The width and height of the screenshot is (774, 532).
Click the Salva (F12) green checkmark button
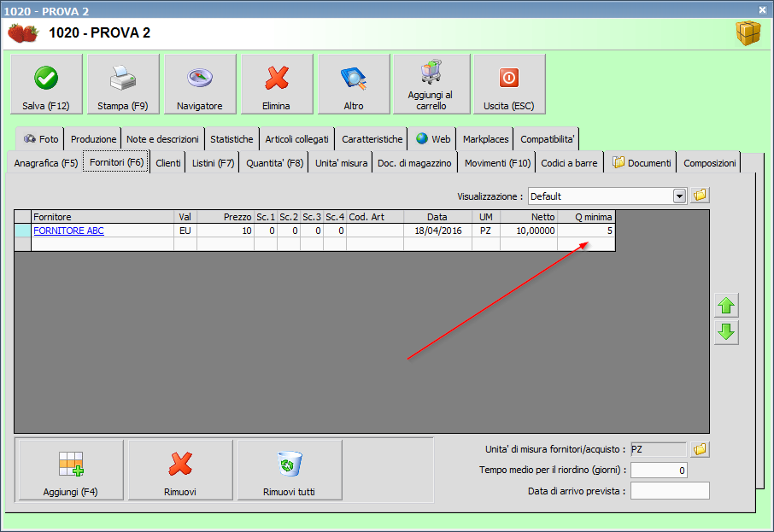click(x=46, y=85)
